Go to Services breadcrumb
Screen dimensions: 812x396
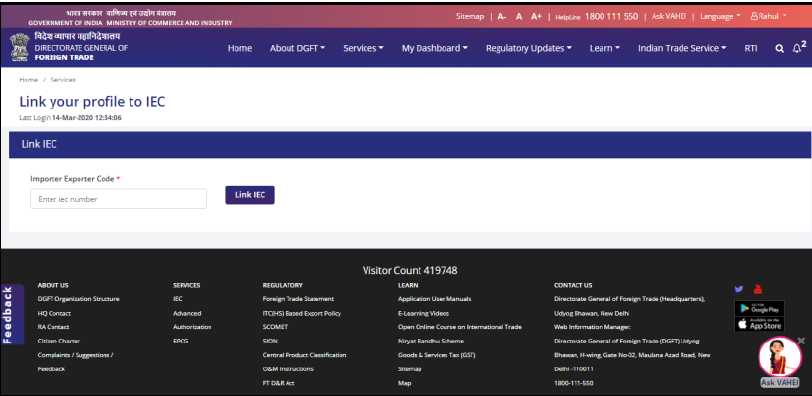[63, 80]
